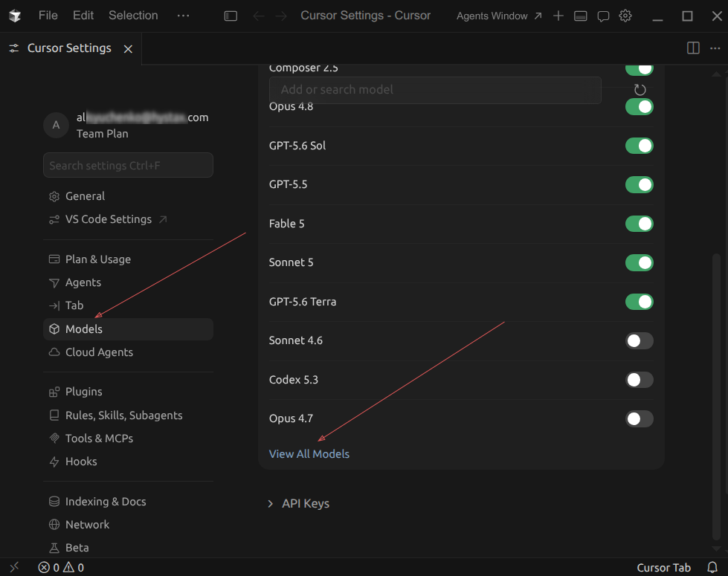Disable the GPT-5.6 Terra model toggle
Image resolution: width=728 pixels, height=576 pixels.
coord(640,302)
